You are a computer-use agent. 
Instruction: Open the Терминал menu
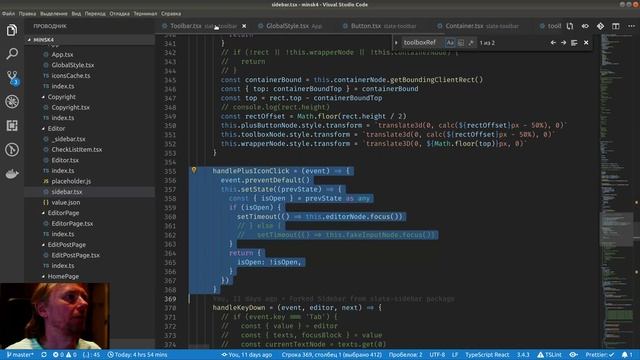pos(145,13)
